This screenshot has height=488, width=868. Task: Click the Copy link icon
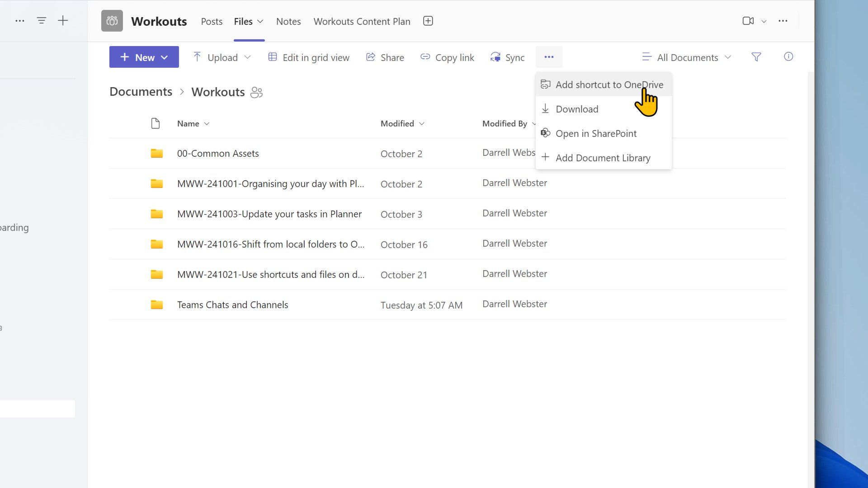pos(425,57)
